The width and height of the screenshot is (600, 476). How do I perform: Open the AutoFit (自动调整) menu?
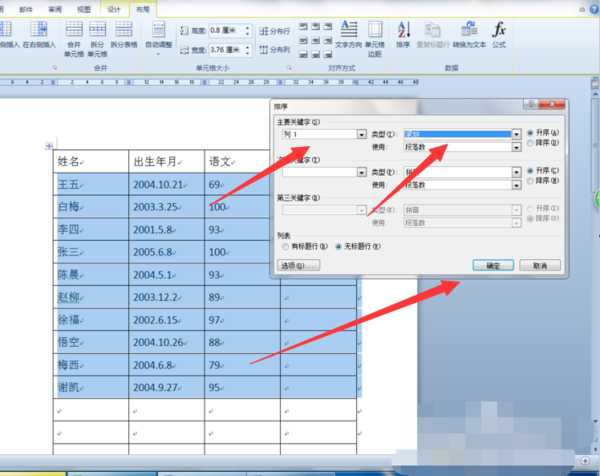(158, 37)
